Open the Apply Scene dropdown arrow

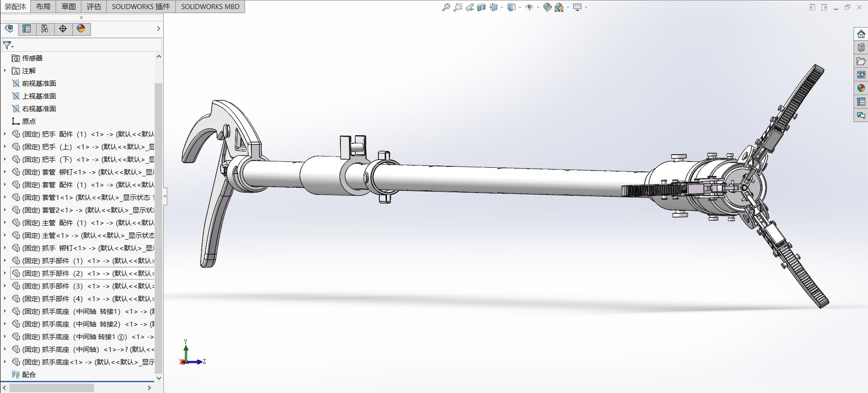[568, 7]
